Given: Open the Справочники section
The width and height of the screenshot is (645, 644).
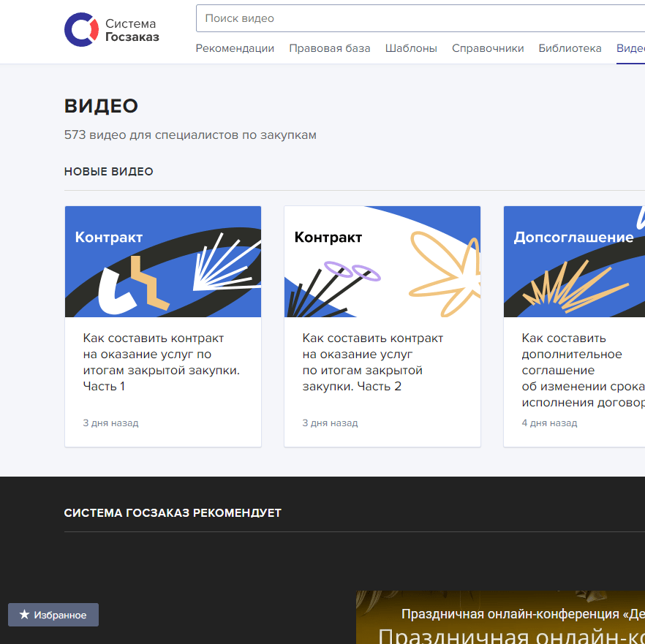Looking at the screenshot, I should (488, 48).
